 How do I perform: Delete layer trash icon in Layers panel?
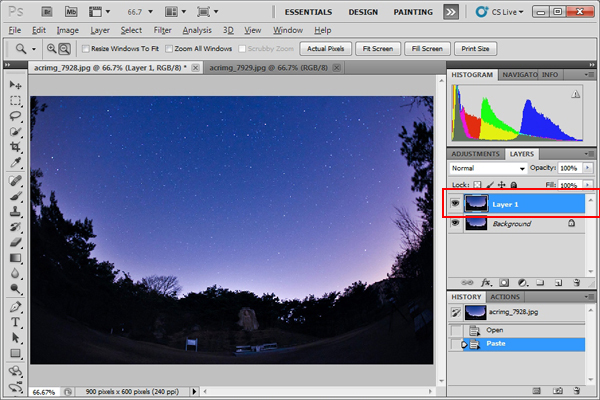pos(577,283)
